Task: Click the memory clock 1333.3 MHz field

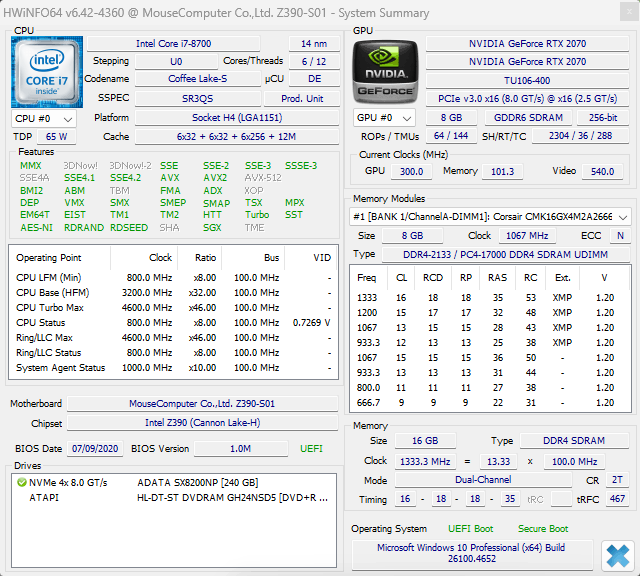Action: [425, 462]
